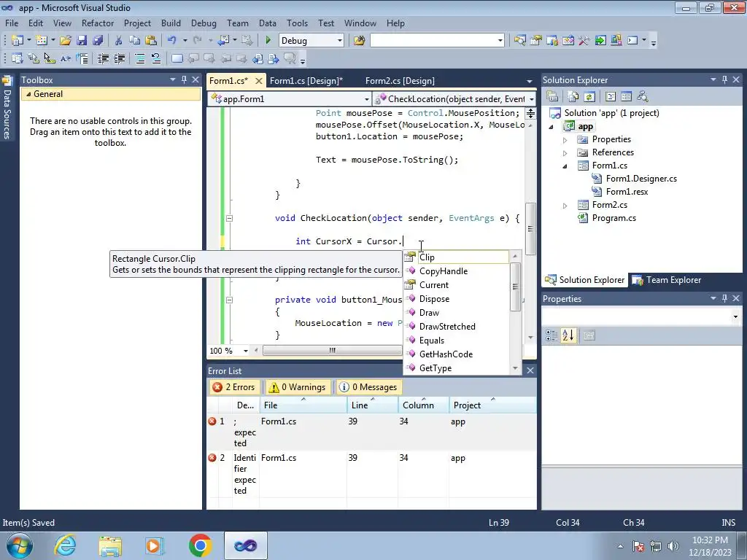Cut selection with the scissors icon

(119, 41)
